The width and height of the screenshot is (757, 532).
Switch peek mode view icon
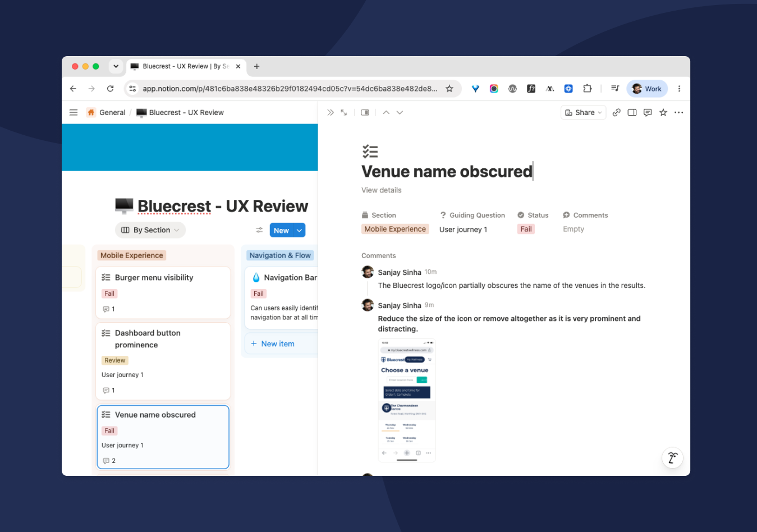365,112
